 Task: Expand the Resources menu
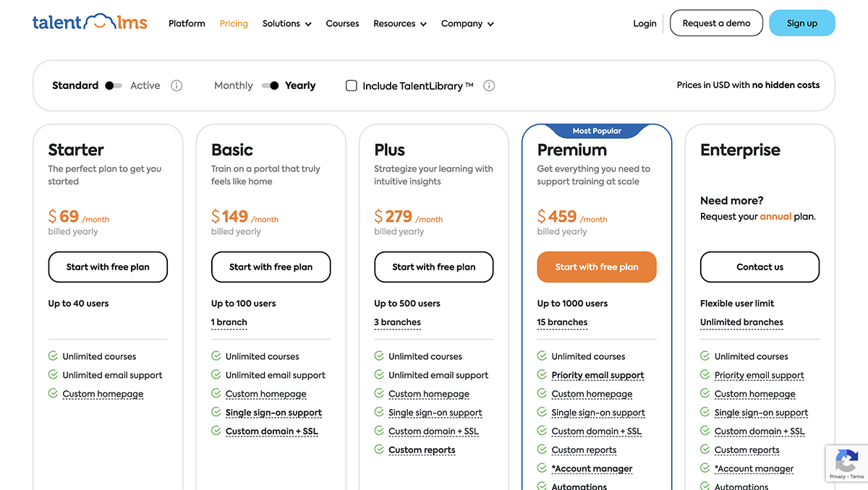pos(399,23)
